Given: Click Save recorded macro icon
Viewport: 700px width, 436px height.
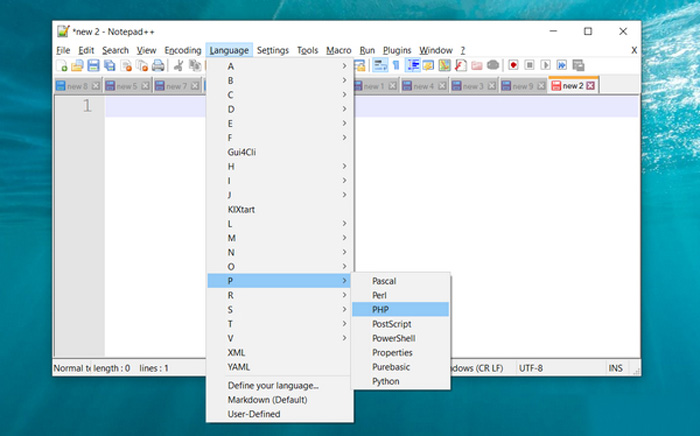Looking at the screenshot, I should 578,66.
